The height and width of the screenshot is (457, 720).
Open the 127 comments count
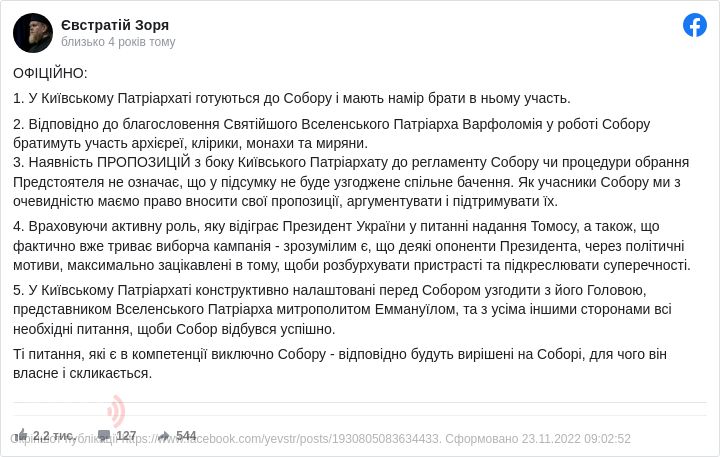pos(126,436)
